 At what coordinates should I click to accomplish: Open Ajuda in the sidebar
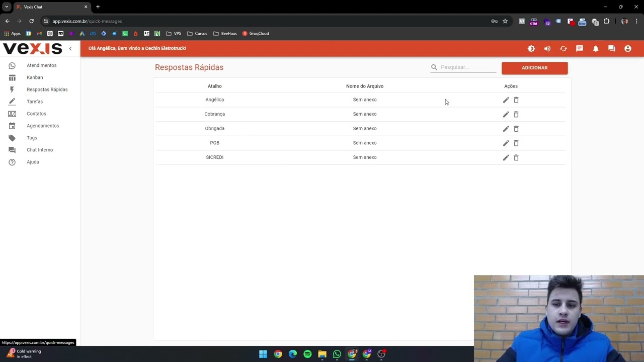click(x=40, y=162)
